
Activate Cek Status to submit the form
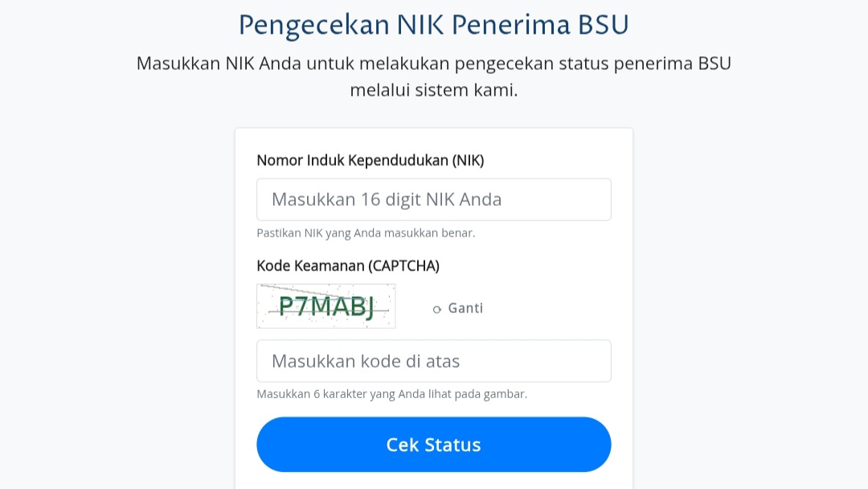coord(433,444)
